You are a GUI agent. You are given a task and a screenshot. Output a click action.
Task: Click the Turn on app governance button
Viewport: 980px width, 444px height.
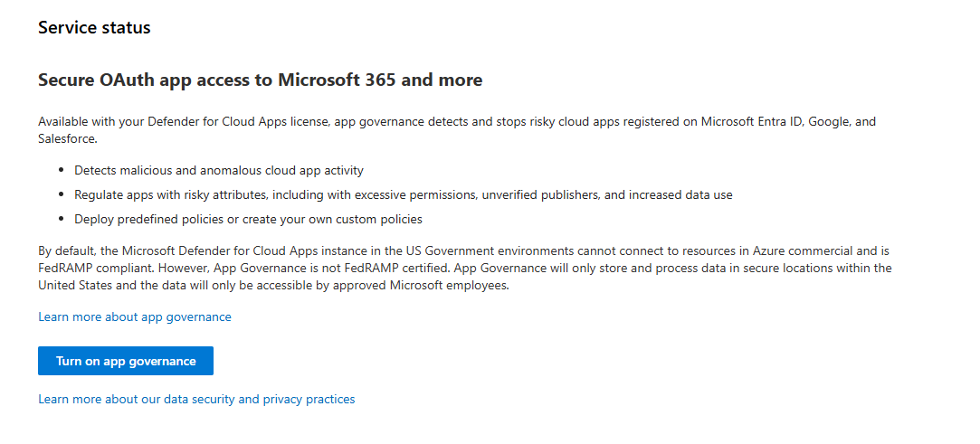126,361
